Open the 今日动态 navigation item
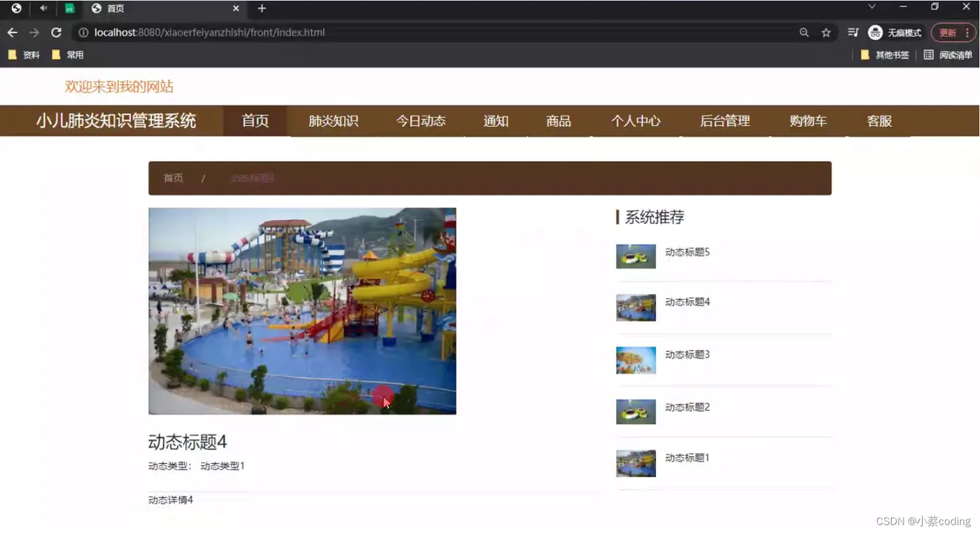The height and width of the screenshot is (533, 980). tap(421, 120)
